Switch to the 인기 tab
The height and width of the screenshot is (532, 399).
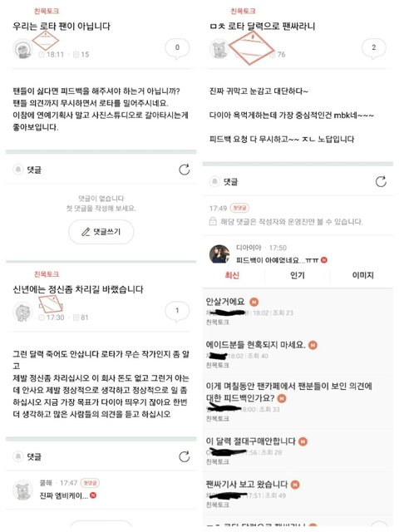click(x=298, y=275)
